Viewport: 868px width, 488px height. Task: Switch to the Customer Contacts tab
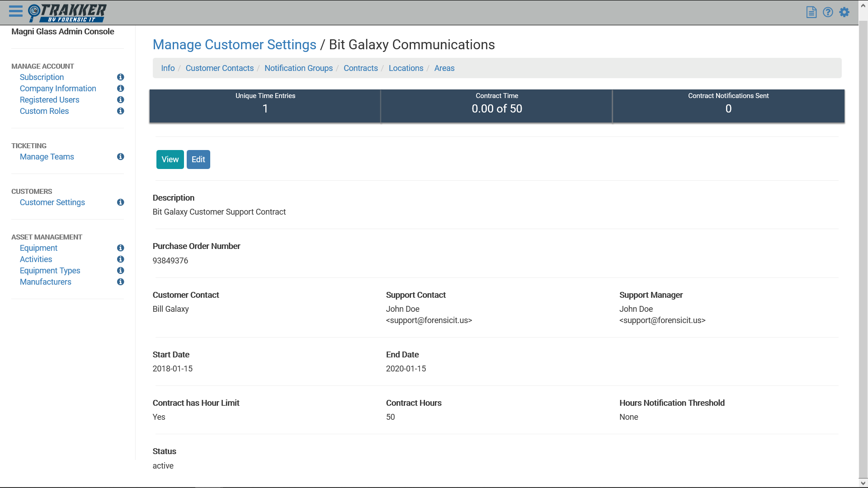pos(219,68)
